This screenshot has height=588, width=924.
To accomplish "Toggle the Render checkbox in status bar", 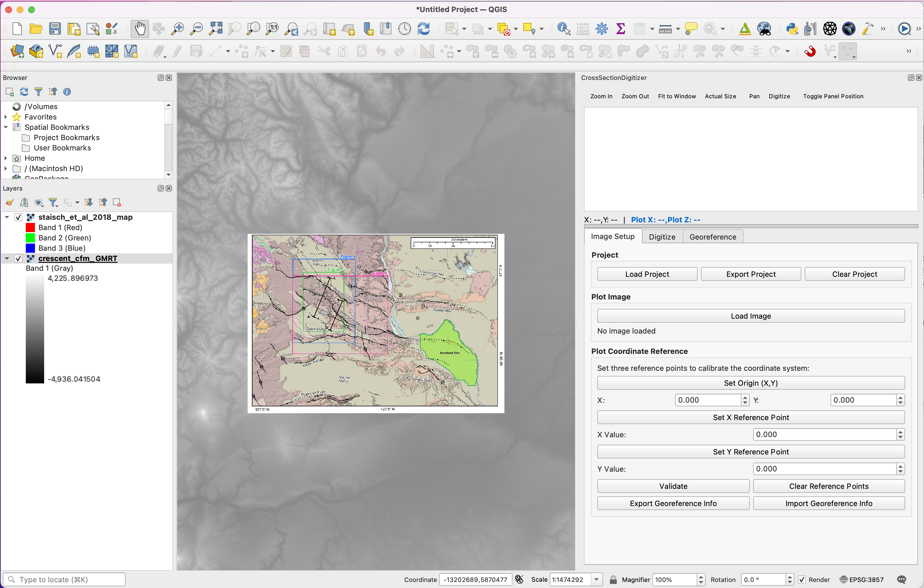I will pyautogui.click(x=802, y=580).
